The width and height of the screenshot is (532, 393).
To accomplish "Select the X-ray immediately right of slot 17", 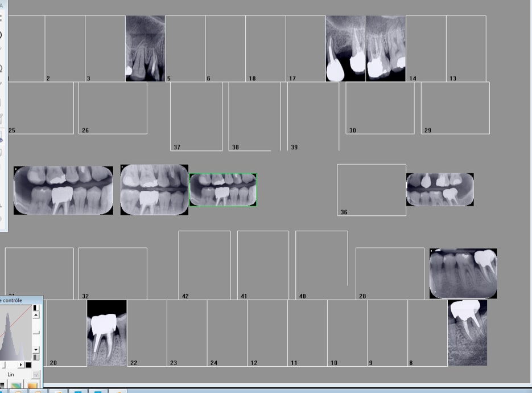I will 345,48.
